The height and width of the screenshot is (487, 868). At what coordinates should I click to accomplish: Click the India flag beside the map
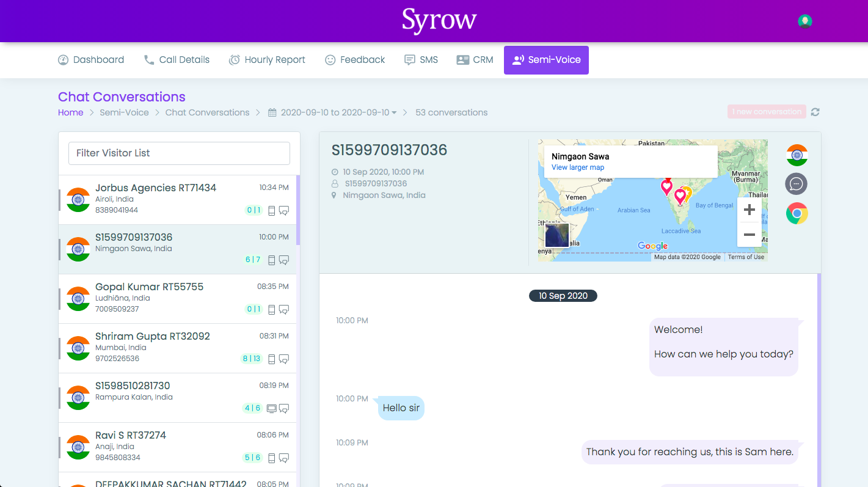[x=797, y=155]
